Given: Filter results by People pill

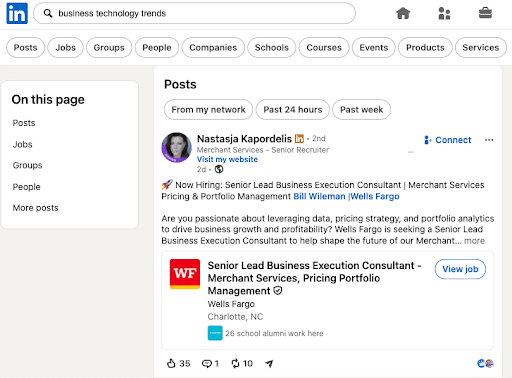Looking at the screenshot, I should 157,47.
